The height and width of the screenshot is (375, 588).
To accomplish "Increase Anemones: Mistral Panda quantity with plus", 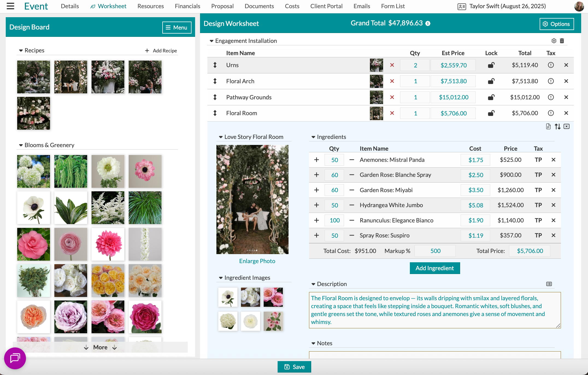I will [x=316, y=160].
